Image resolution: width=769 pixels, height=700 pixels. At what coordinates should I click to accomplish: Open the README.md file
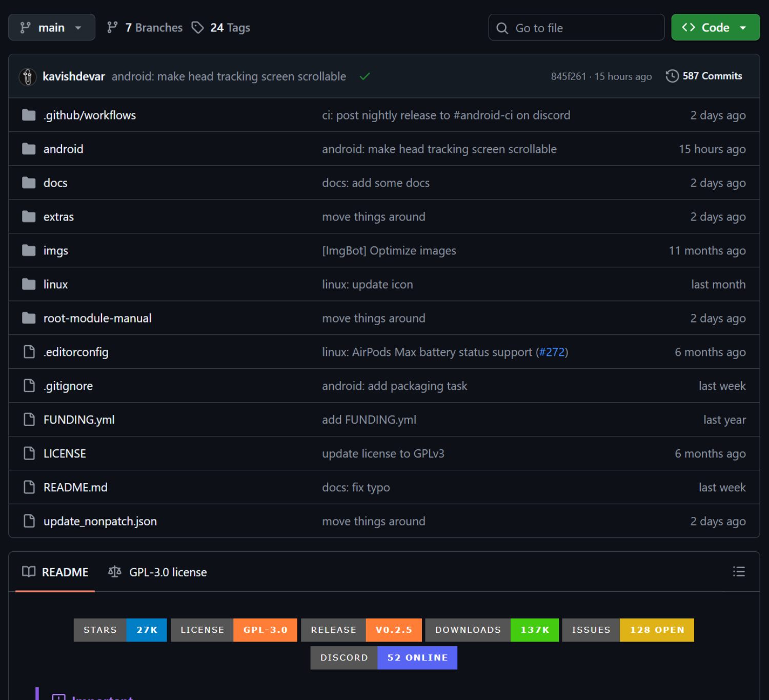(x=75, y=488)
